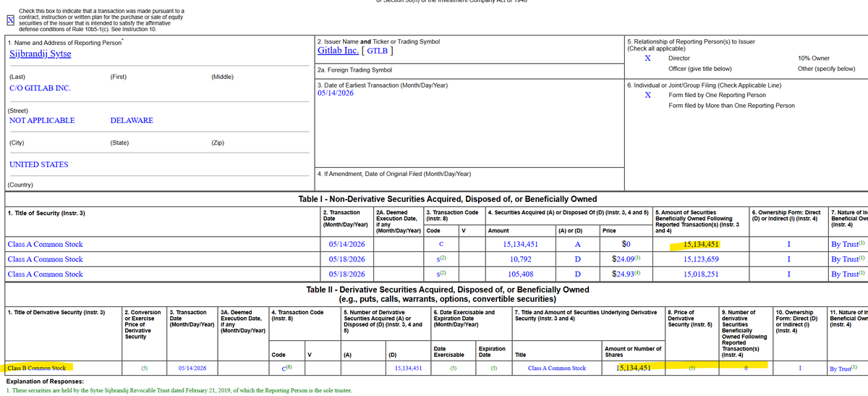Viewport: 868px width, 396px height.
Task: Click the UNITED STATES country text
Action: (38, 164)
